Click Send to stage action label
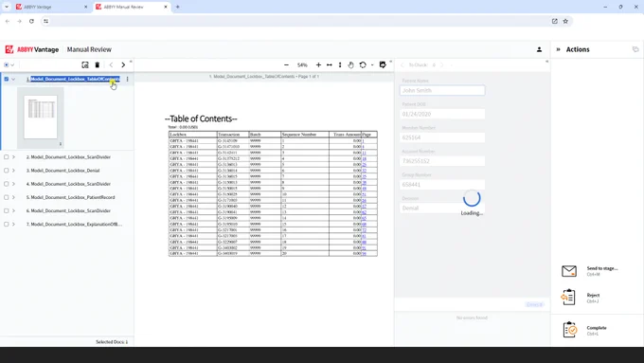The height and width of the screenshot is (363, 644). tap(602, 268)
